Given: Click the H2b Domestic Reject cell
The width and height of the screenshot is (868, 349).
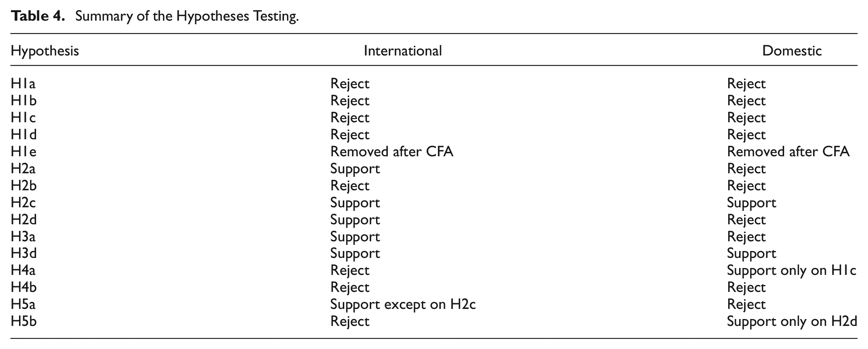Looking at the screenshot, I should (746, 186).
